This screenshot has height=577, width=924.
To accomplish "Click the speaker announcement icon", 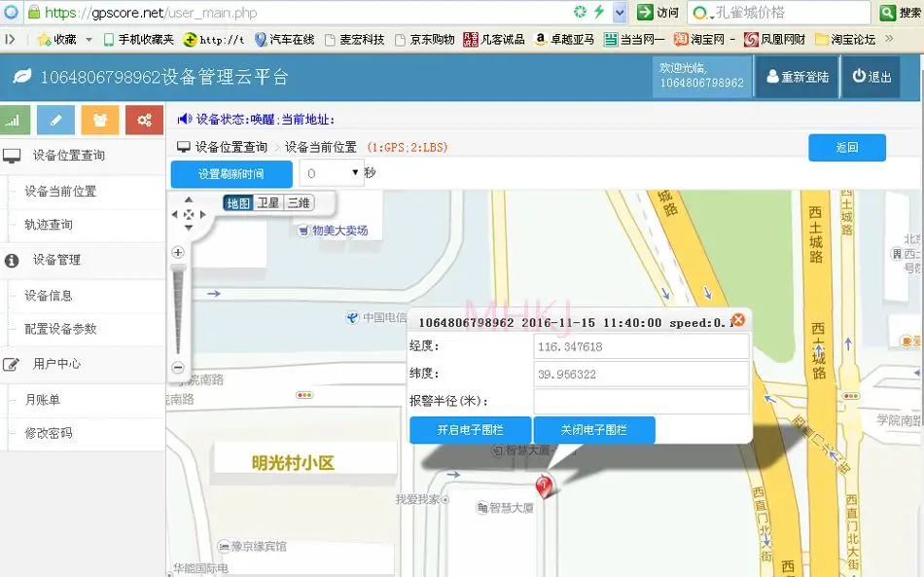I will click(185, 119).
